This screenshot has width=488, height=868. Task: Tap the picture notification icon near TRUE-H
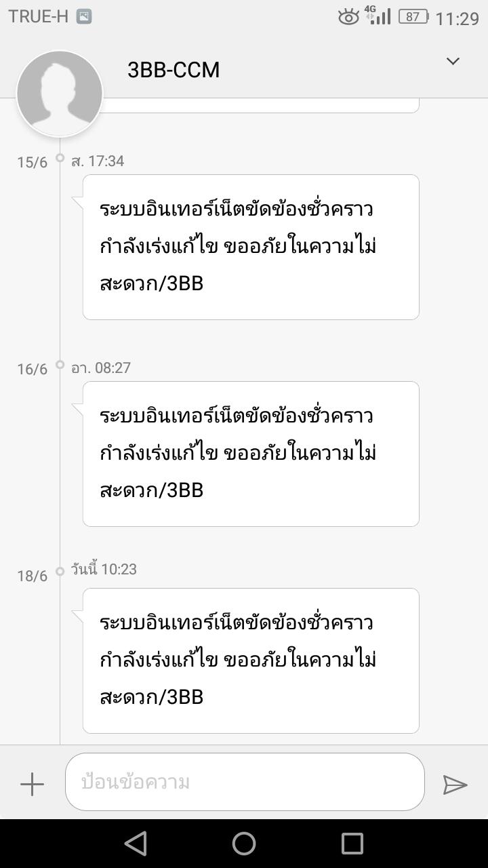pos(84,17)
